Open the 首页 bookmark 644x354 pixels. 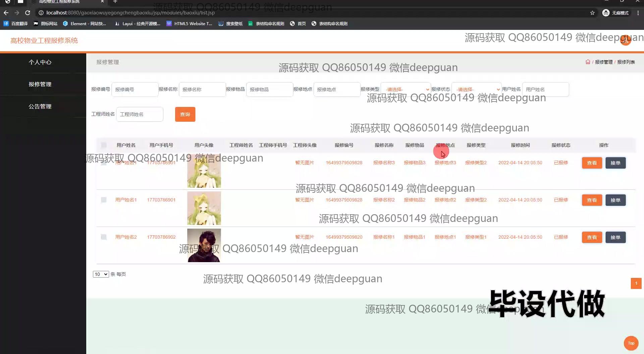coord(298,23)
